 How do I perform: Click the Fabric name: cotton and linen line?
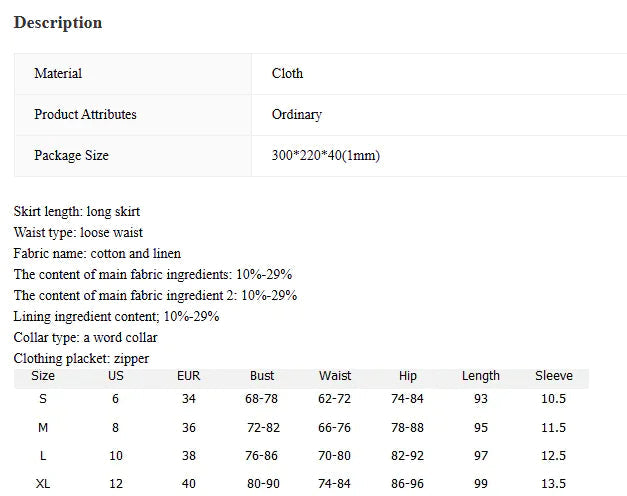(x=97, y=254)
